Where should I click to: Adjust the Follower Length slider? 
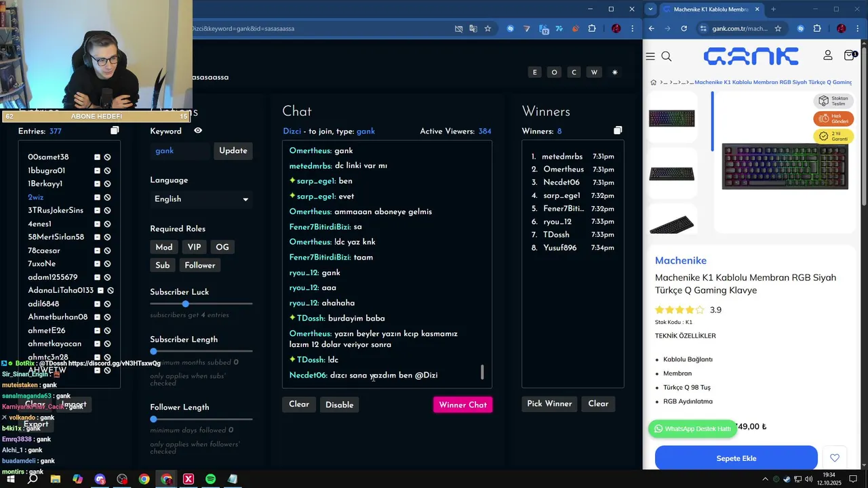pyautogui.click(x=153, y=419)
